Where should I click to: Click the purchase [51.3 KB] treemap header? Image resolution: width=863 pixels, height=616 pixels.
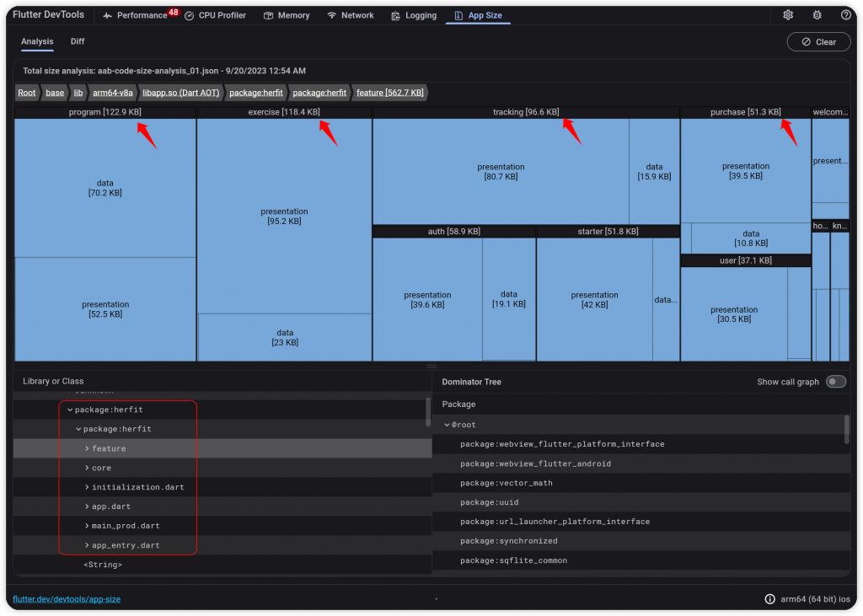tap(746, 112)
